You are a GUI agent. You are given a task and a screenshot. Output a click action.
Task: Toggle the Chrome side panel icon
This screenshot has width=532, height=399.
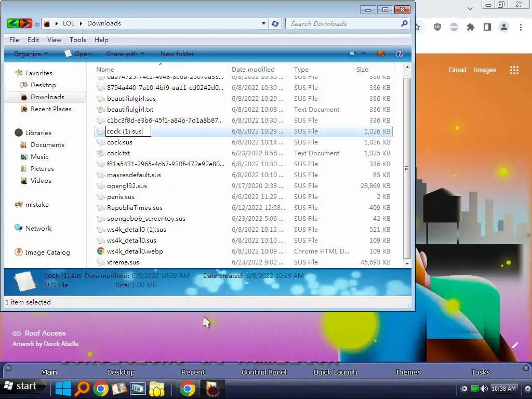487,27
